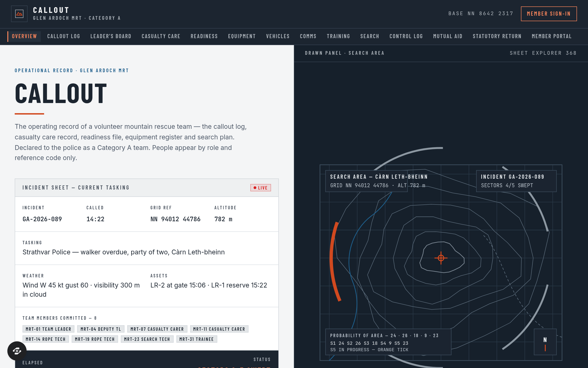Click the MRT-07 Casualty Carer tag

pos(157,329)
